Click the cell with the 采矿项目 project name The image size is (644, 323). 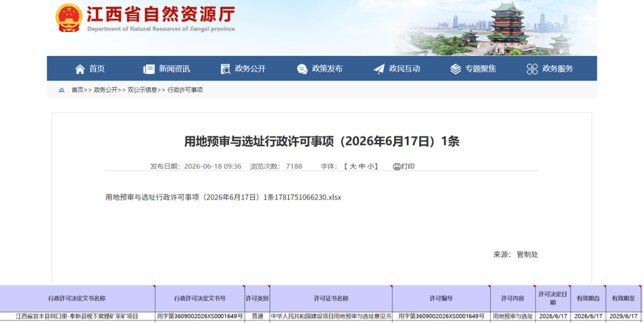pyautogui.click(x=77, y=317)
